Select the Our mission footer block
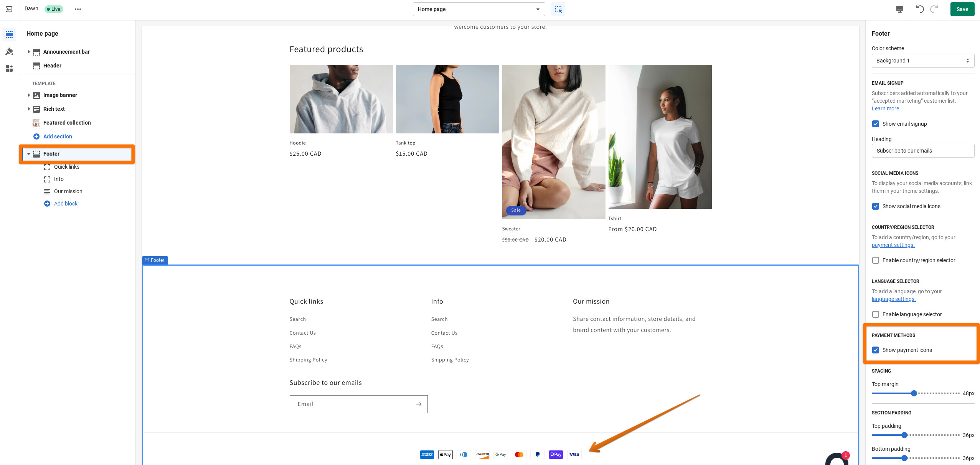This screenshot has width=980, height=465. [68, 191]
